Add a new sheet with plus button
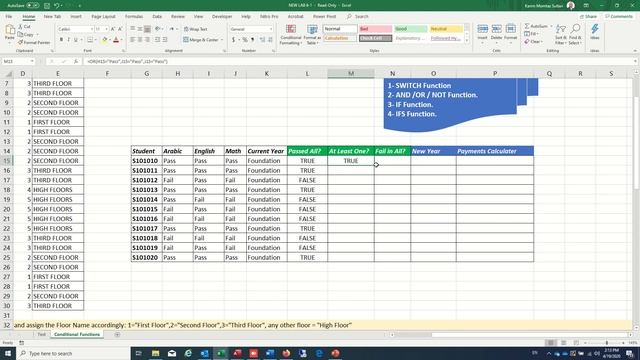The width and height of the screenshot is (640, 360). point(117,335)
